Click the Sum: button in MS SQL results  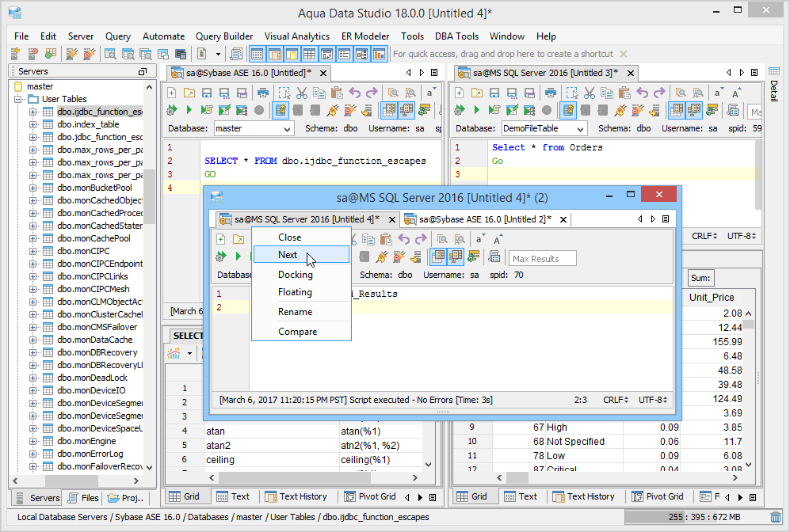pos(700,278)
